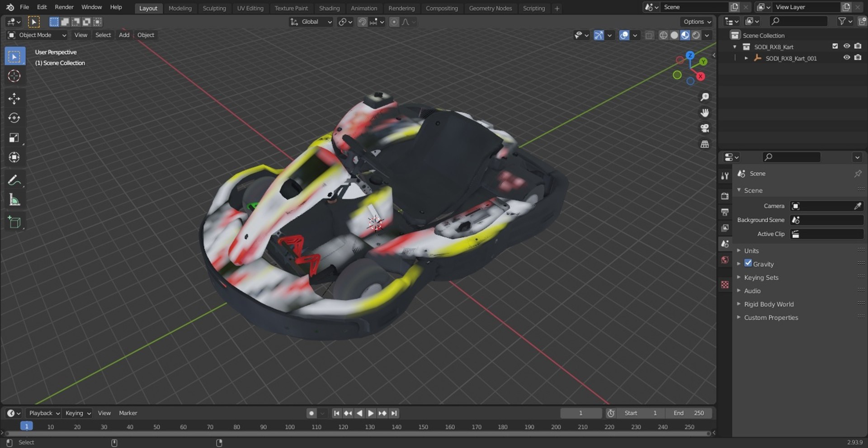868x448 pixels.
Task: Switch to wireframe viewport shading
Action: (663, 35)
